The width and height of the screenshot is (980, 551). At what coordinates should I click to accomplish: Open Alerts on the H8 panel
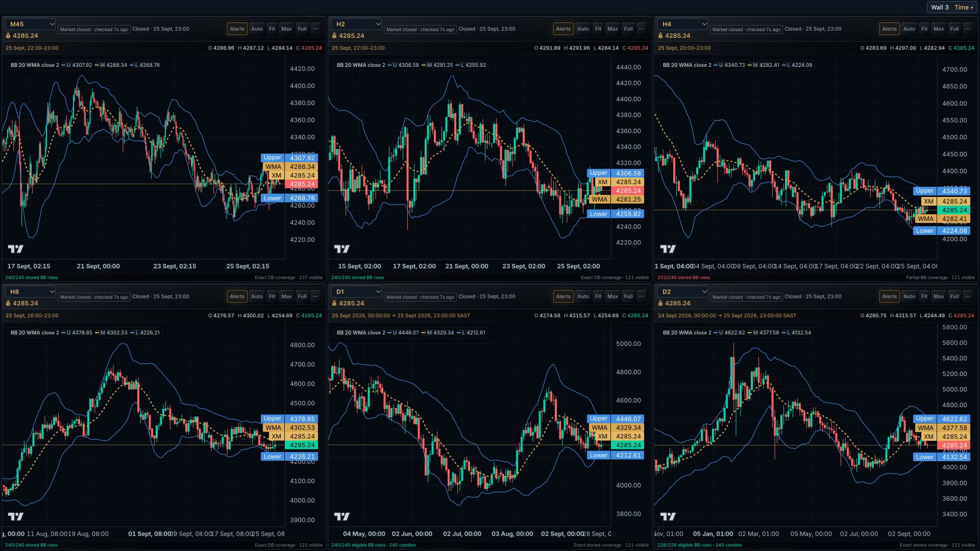237,296
